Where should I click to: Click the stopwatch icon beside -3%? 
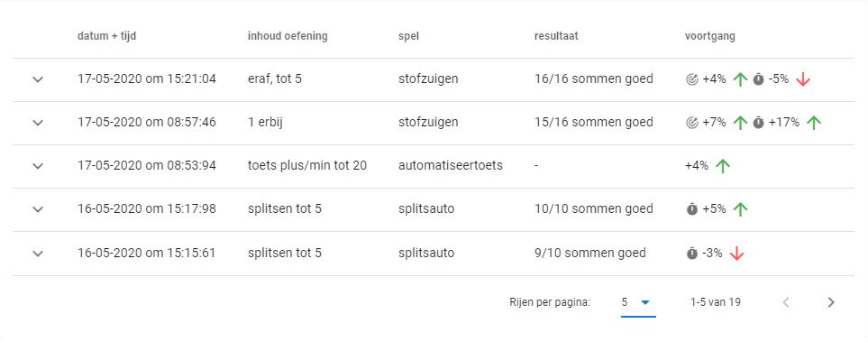[x=691, y=254]
